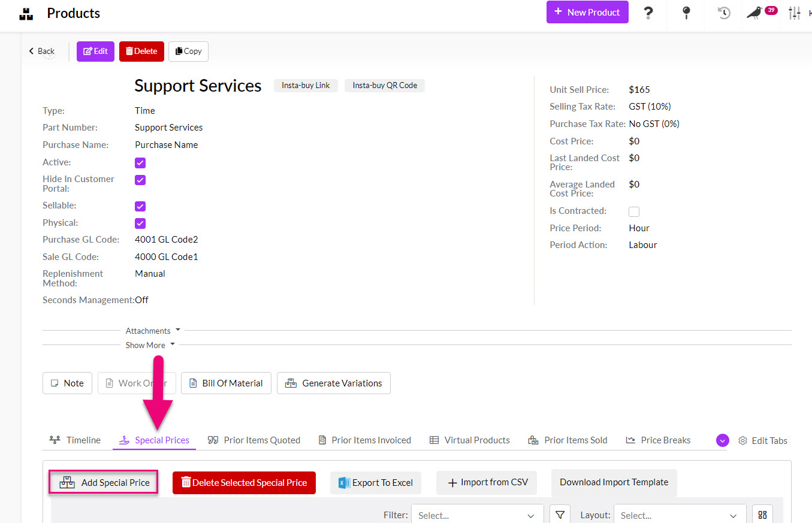
Task: Click the help question mark icon
Action: [x=648, y=13]
